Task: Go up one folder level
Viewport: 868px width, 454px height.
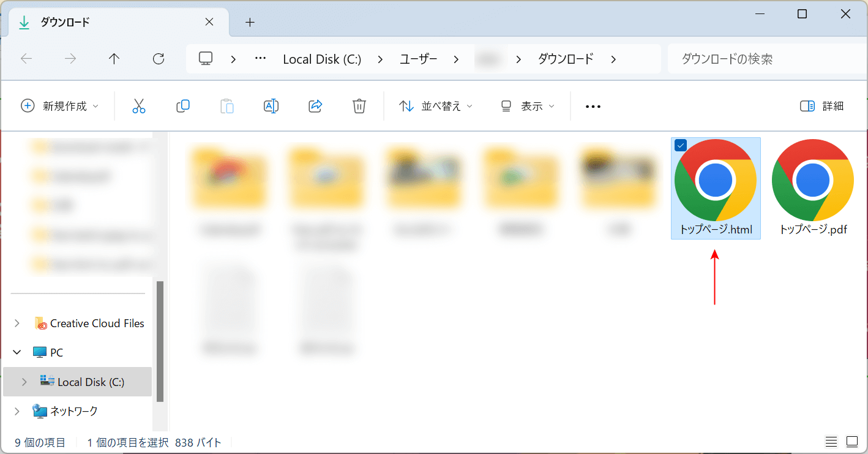Action: (x=114, y=59)
